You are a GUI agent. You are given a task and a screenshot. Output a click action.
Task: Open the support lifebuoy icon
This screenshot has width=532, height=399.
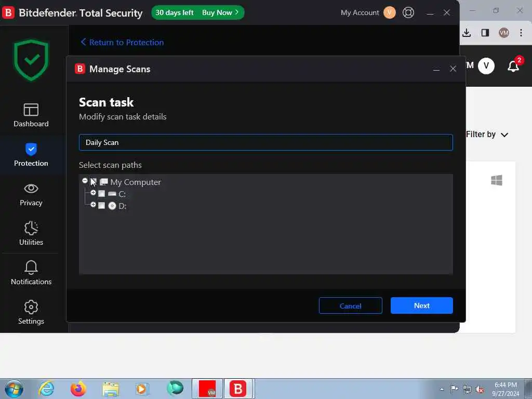[x=408, y=12]
